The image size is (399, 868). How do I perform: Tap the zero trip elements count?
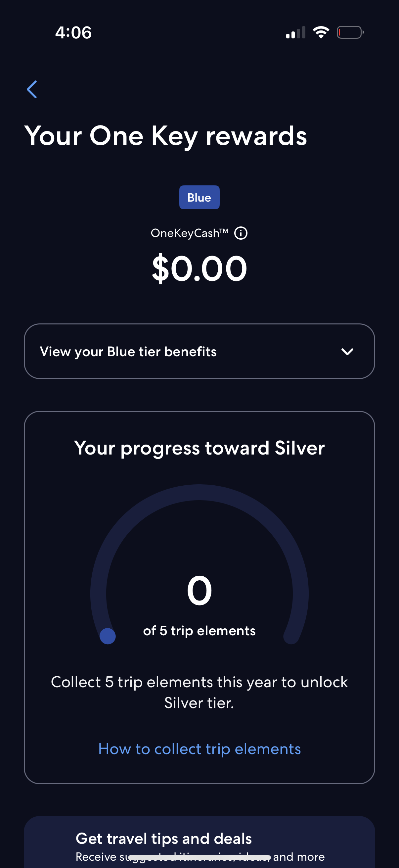(199, 590)
